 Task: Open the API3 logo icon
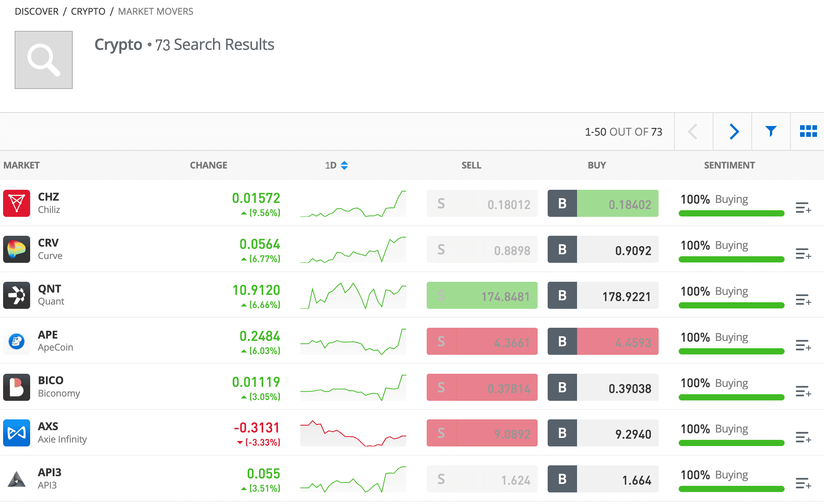point(17,479)
